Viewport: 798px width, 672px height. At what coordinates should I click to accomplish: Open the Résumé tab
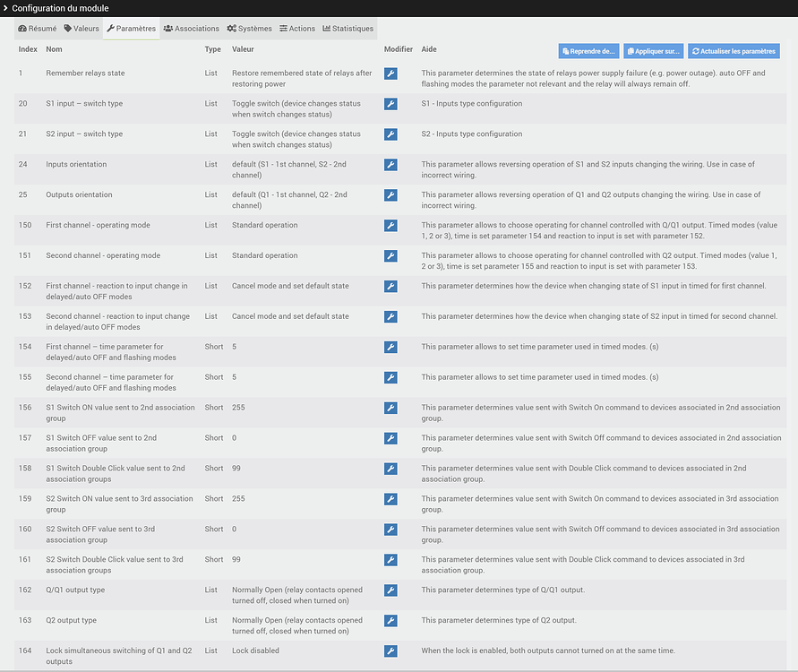(38, 29)
